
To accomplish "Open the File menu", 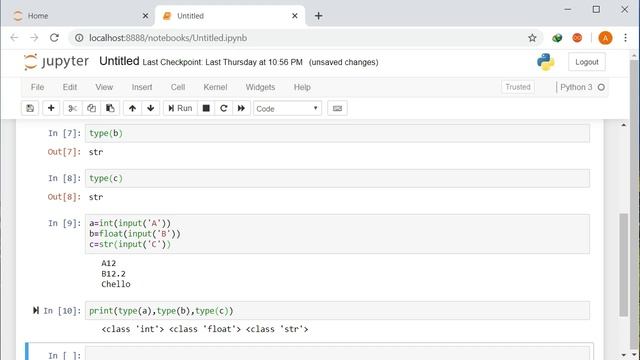I will [37, 87].
